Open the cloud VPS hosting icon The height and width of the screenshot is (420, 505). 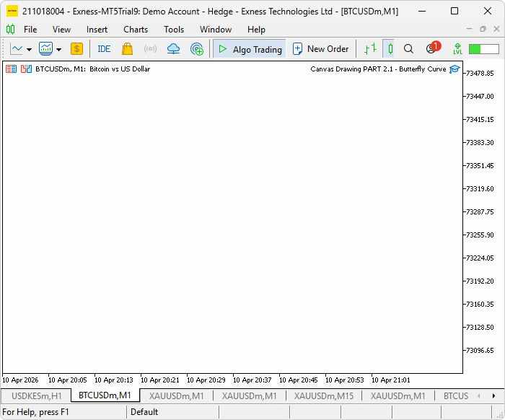point(173,49)
